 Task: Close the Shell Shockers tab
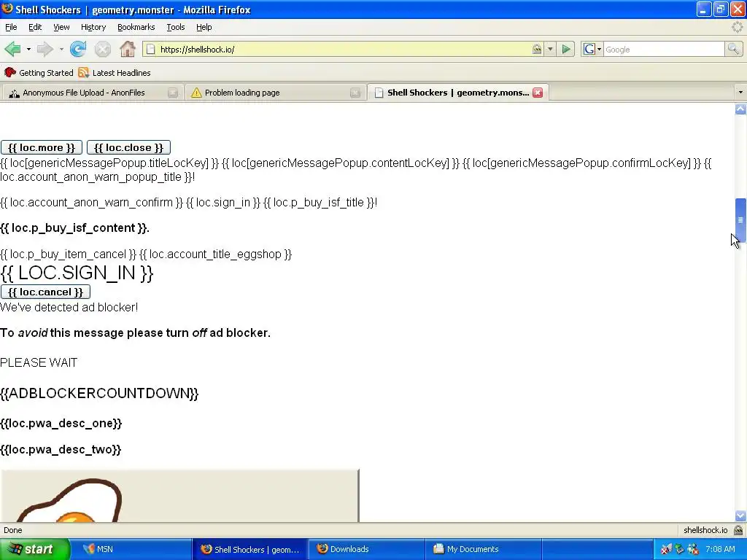pos(538,93)
